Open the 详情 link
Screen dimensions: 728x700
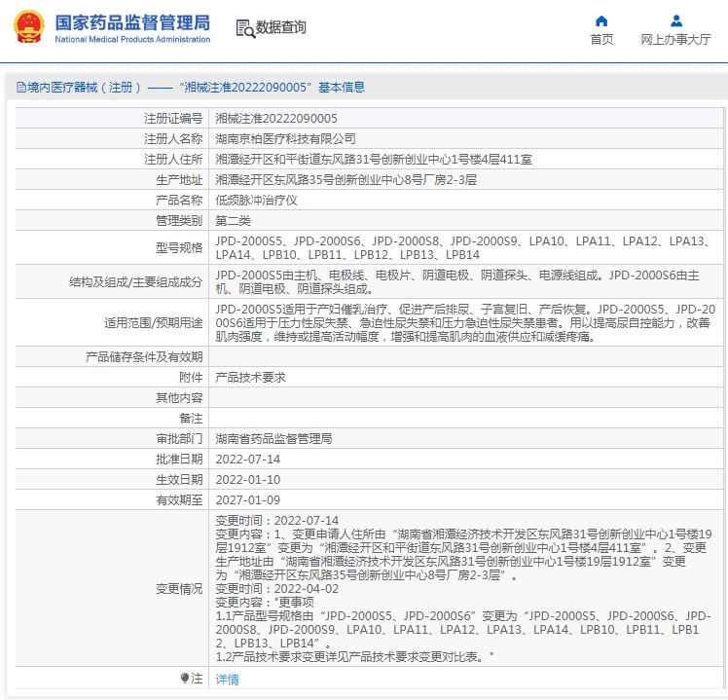tap(227, 680)
